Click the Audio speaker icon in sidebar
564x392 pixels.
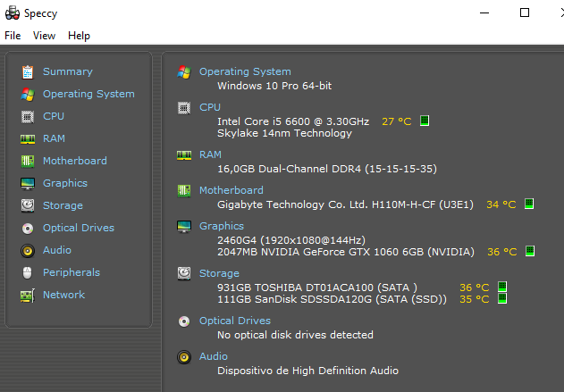(x=28, y=251)
